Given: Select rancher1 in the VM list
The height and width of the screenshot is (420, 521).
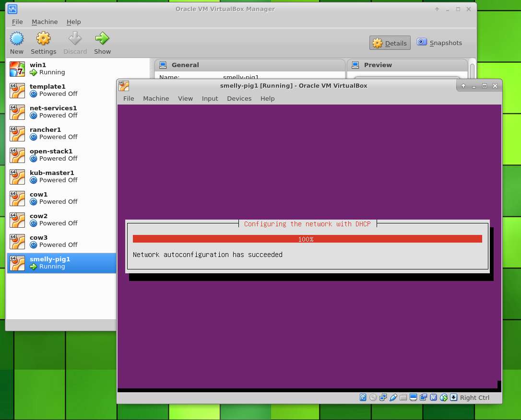Looking at the screenshot, I should (61, 133).
